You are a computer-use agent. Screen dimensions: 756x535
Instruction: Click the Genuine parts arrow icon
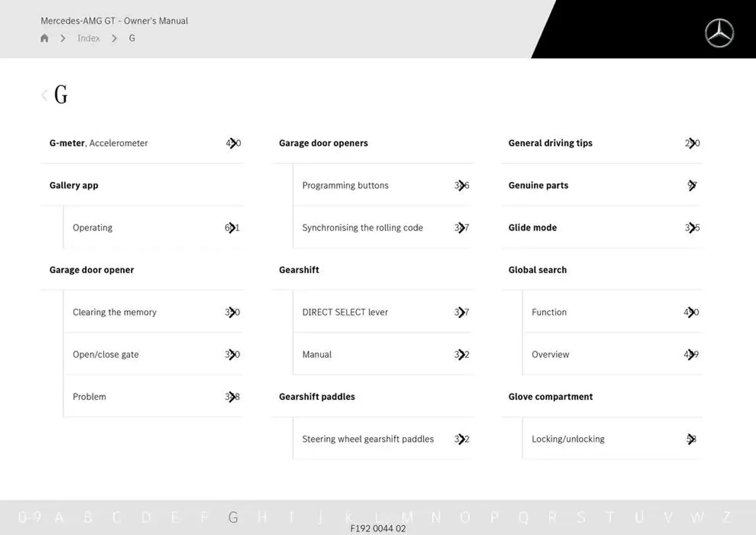692,185
